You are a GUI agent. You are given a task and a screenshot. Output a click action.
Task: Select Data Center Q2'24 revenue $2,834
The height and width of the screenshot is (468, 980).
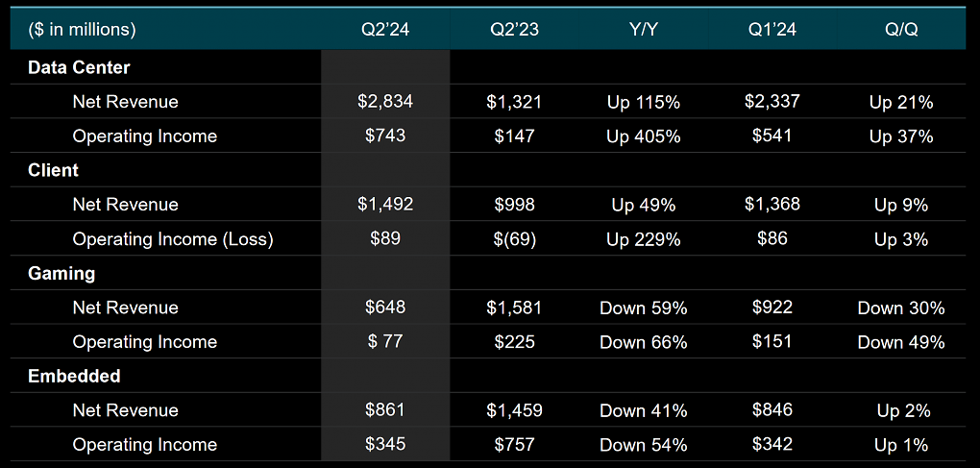click(385, 101)
